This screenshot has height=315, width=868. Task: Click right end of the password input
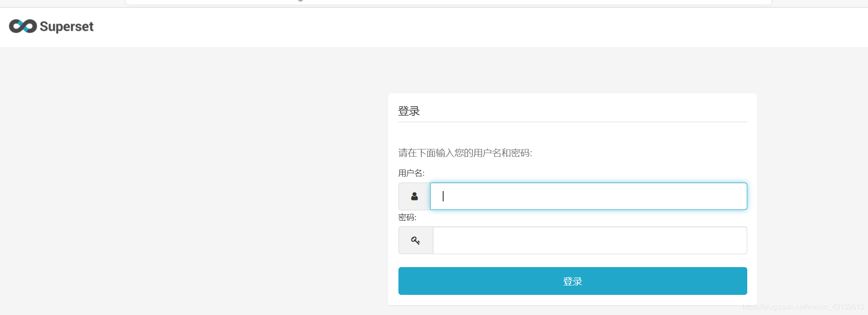point(733,241)
